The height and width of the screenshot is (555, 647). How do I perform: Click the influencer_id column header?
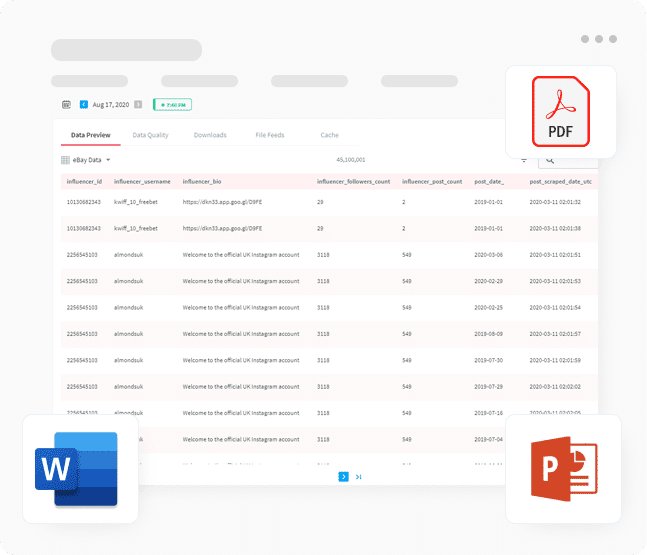[x=84, y=182]
